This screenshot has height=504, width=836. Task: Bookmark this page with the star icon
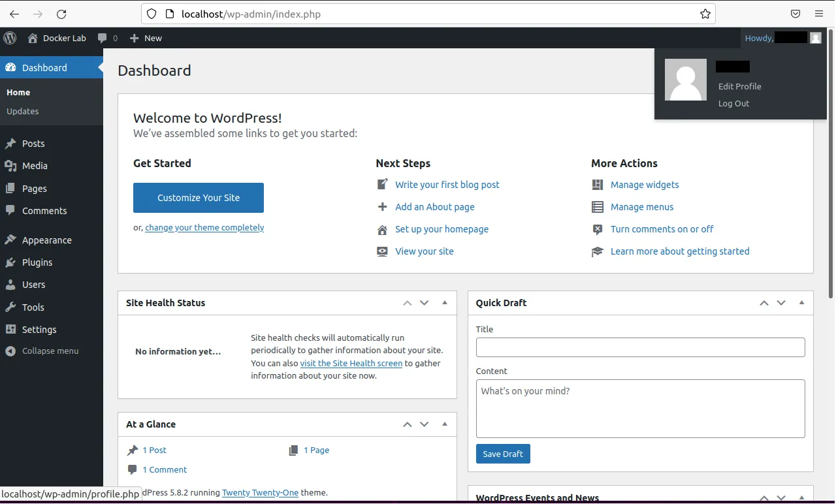point(705,14)
